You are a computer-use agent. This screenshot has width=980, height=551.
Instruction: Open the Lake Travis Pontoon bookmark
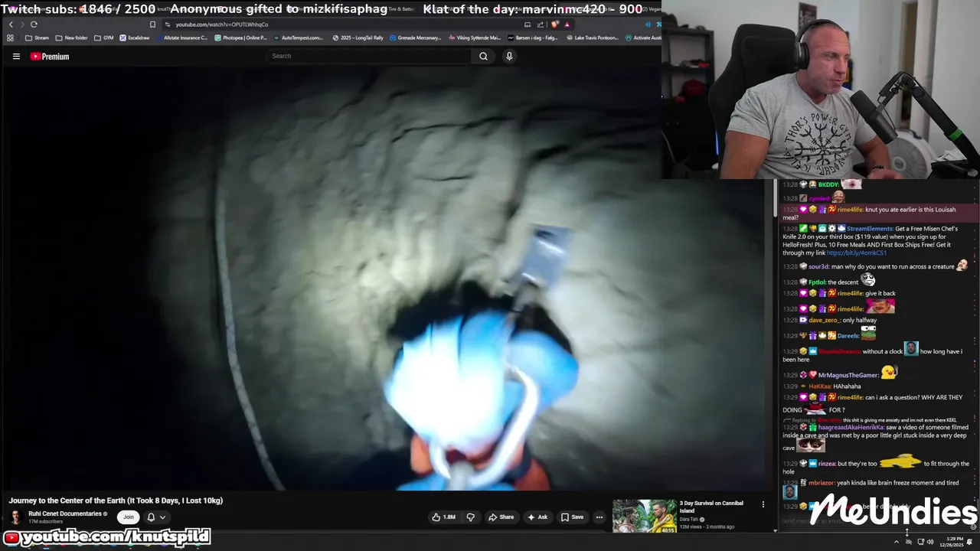(x=591, y=37)
